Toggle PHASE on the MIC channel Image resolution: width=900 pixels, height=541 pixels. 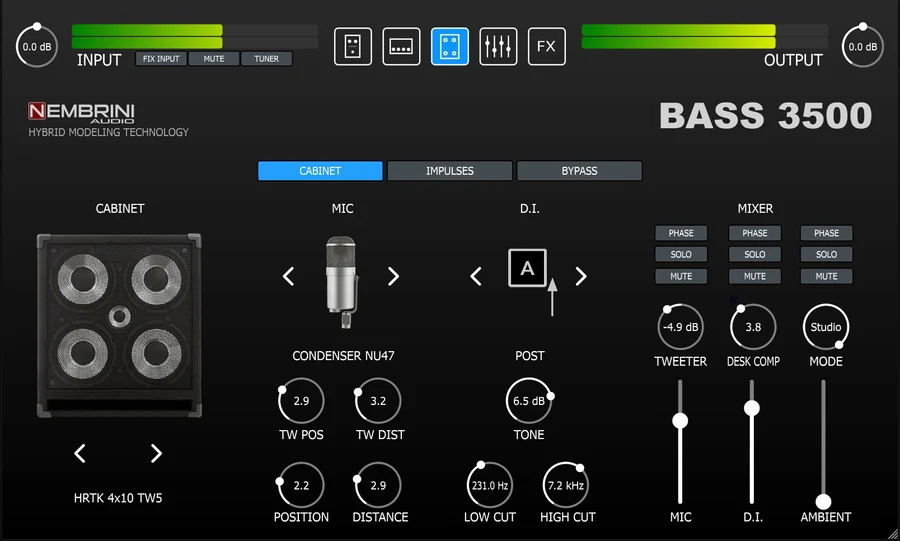click(x=681, y=233)
